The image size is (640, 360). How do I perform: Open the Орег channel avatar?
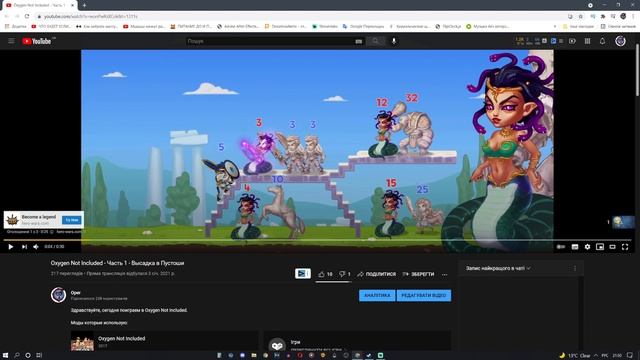[58, 295]
